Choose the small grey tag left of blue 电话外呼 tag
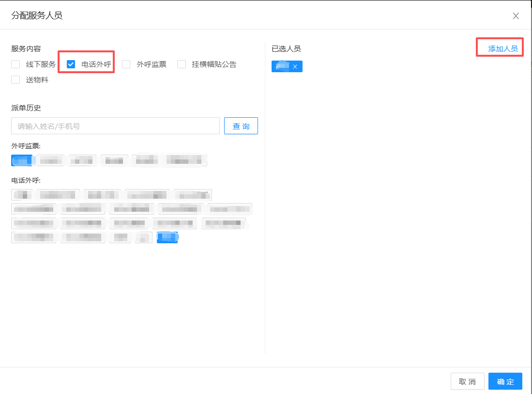 point(144,237)
